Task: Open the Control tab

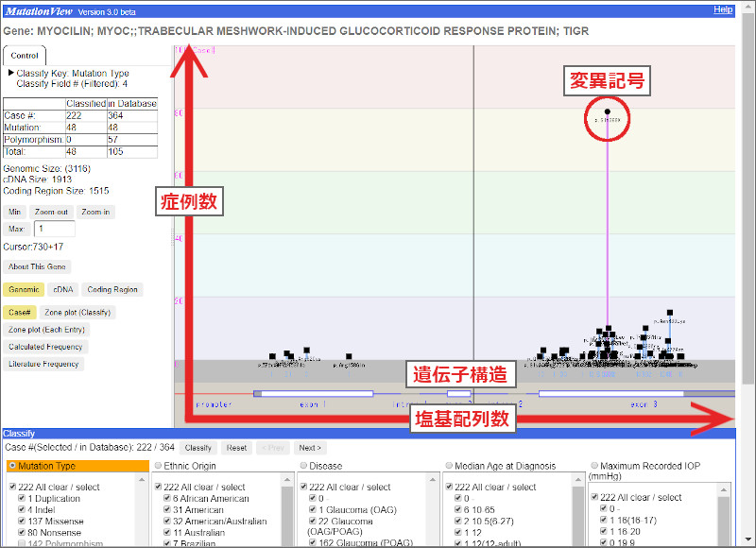Action: (25, 56)
